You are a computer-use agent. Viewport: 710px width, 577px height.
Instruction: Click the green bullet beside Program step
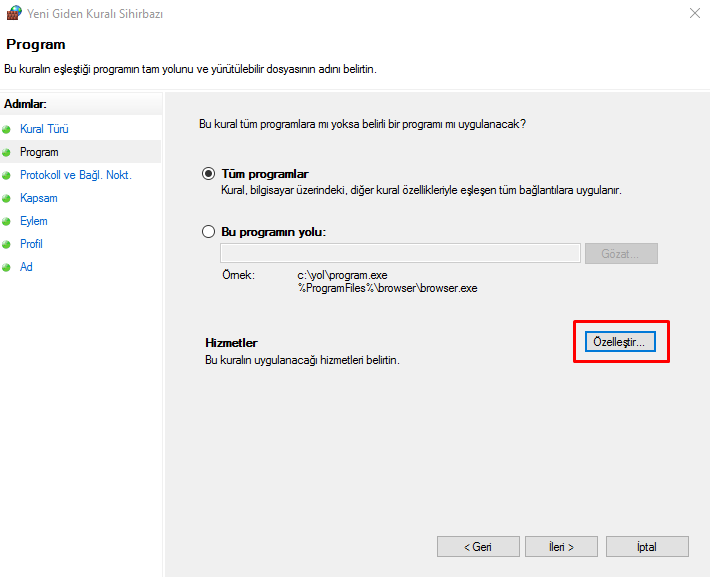point(7,152)
